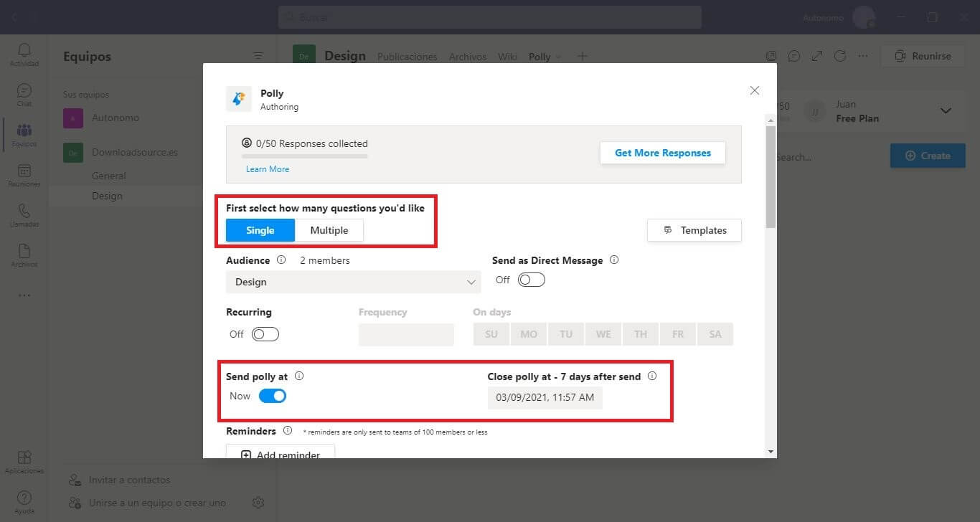
Task: Select the TH day button
Action: [641, 334]
